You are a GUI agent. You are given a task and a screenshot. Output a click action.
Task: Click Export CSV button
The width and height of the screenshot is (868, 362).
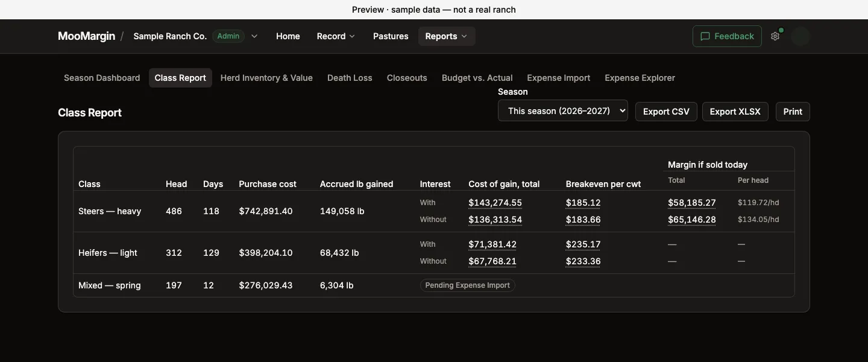pyautogui.click(x=666, y=112)
